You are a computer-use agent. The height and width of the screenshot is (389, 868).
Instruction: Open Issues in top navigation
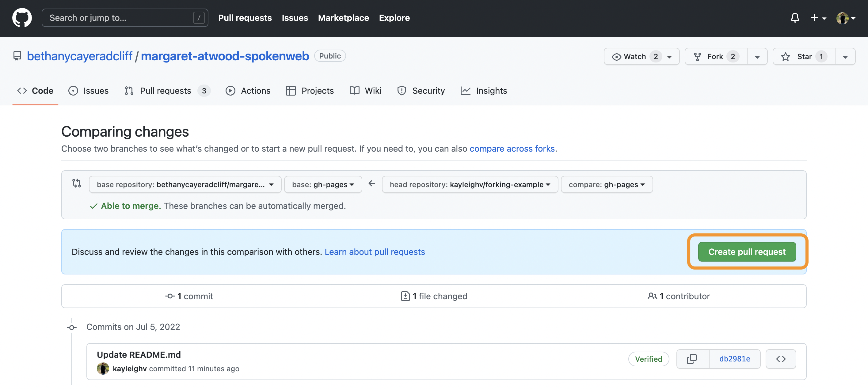coord(295,18)
